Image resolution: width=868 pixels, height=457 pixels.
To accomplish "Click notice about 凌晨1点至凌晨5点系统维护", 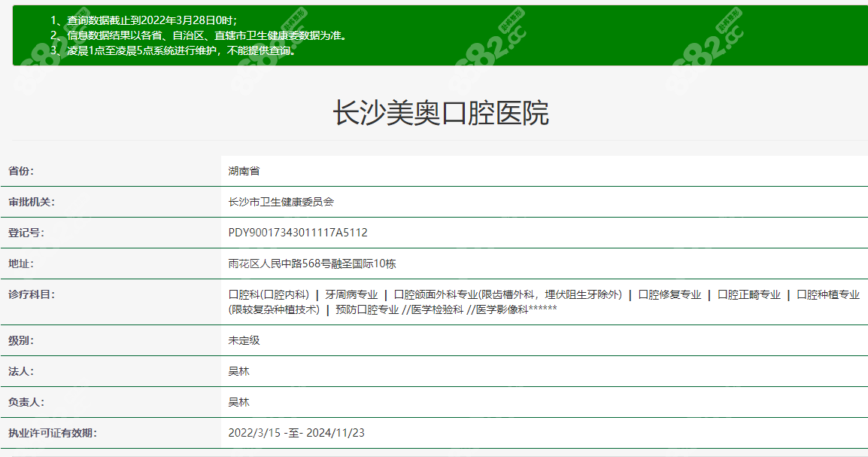I will 175,50.
